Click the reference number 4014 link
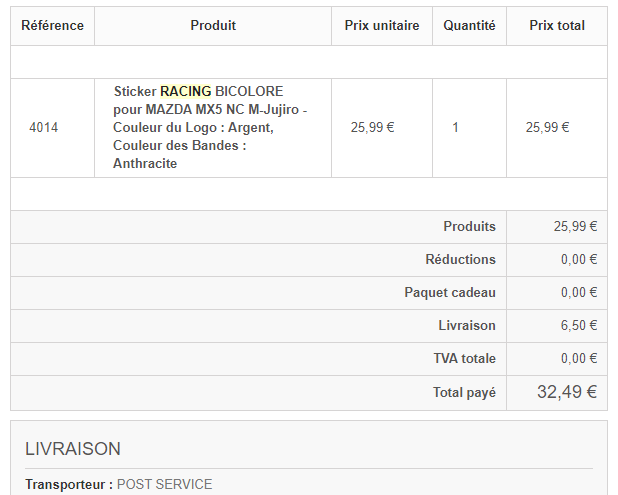This screenshot has width=618, height=495. [44, 128]
